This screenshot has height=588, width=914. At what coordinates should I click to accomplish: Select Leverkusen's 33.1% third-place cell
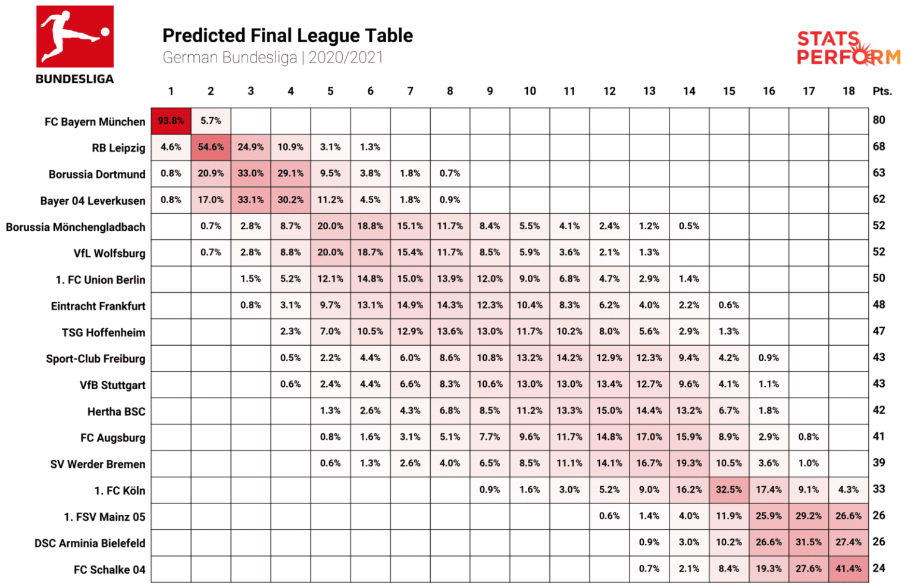(x=251, y=200)
